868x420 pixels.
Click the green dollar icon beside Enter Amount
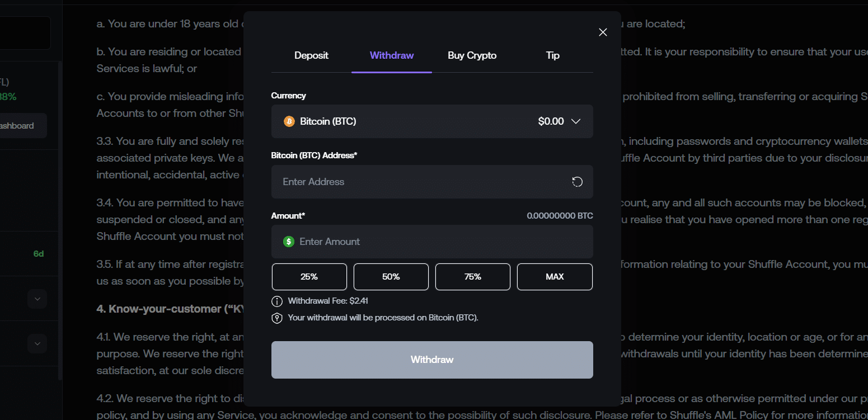coord(289,242)
